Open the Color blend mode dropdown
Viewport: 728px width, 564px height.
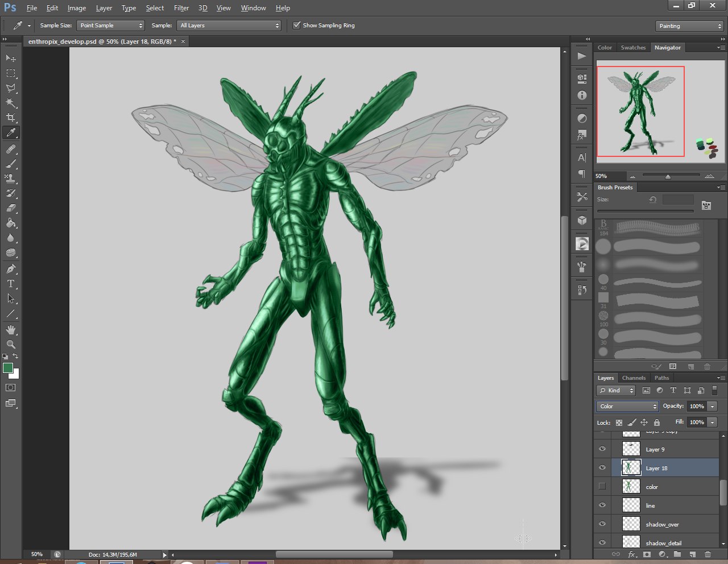coord(628,406)
